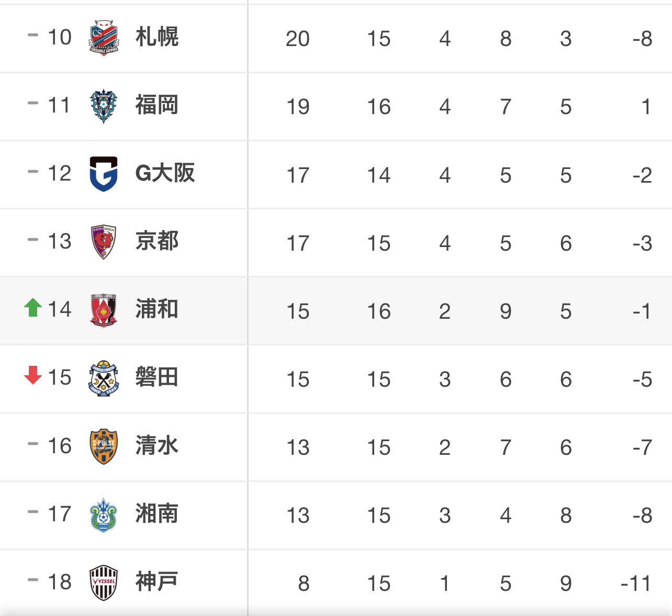Click the Avispa Fukuoka crest icon
Viewport: 672px width, 616px height.
(104, 106)
